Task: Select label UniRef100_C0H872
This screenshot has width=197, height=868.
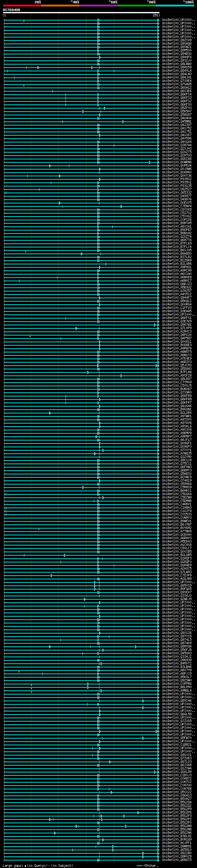Action: click(x=177, y=779)
